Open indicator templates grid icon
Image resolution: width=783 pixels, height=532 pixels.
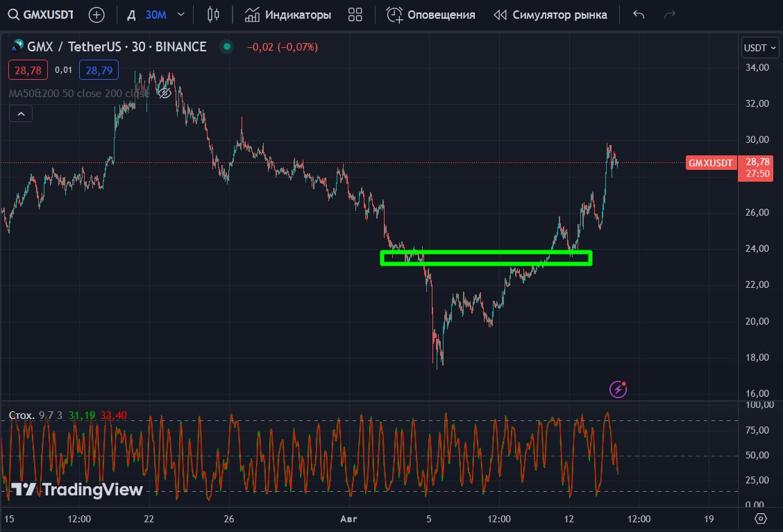coord(355,15)
